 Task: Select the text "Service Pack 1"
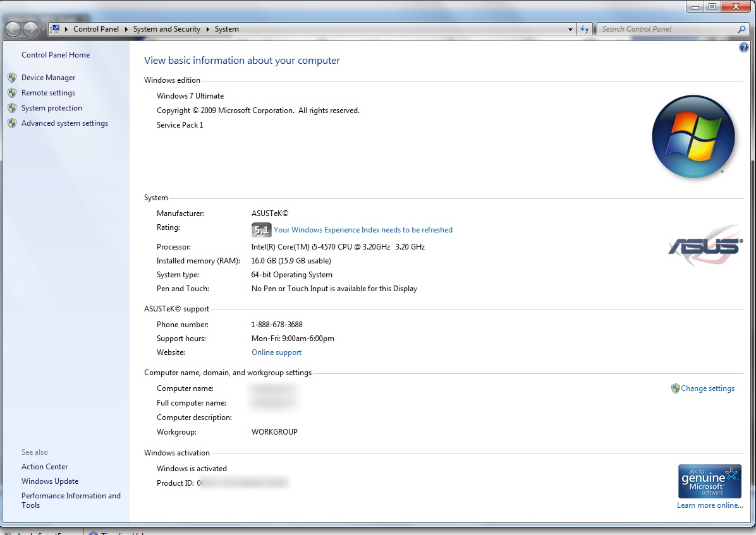[x=180, y=125]
